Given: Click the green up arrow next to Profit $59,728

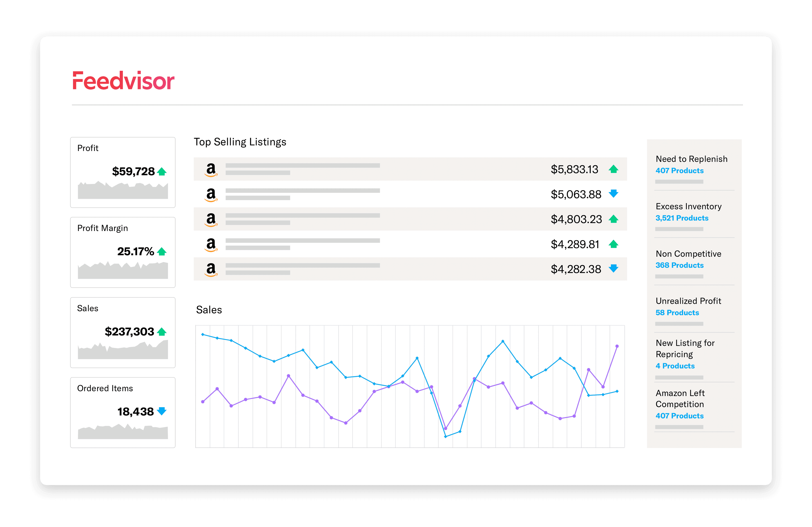Looking at the screenshot, I should coord(162,171).
